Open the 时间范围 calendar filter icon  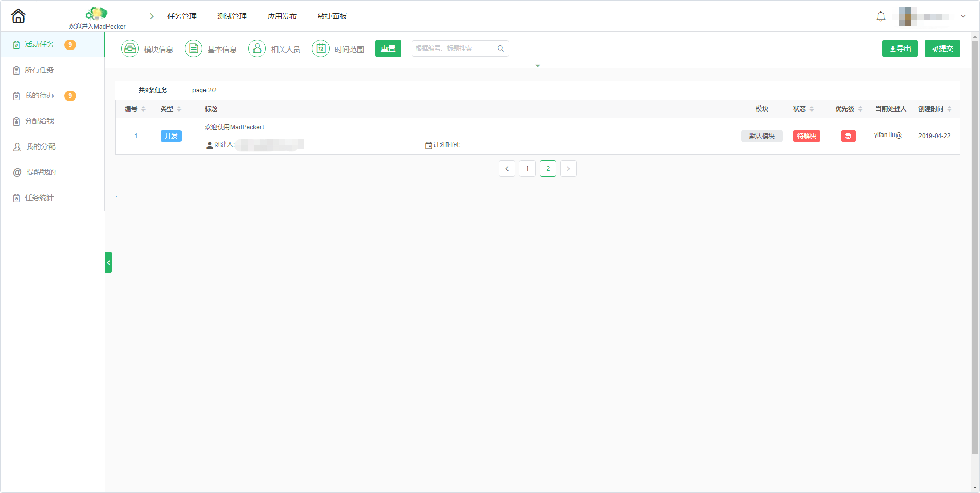321,48
